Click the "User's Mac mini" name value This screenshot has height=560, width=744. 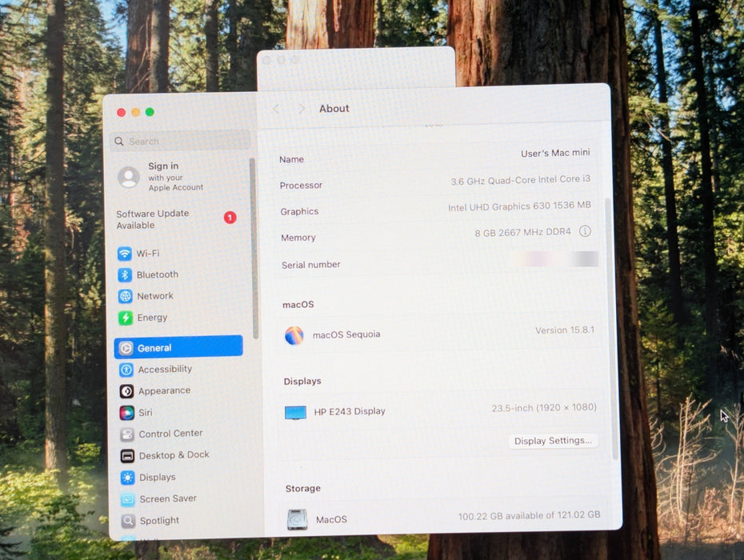pyautogui.click(x=555, y=153)
